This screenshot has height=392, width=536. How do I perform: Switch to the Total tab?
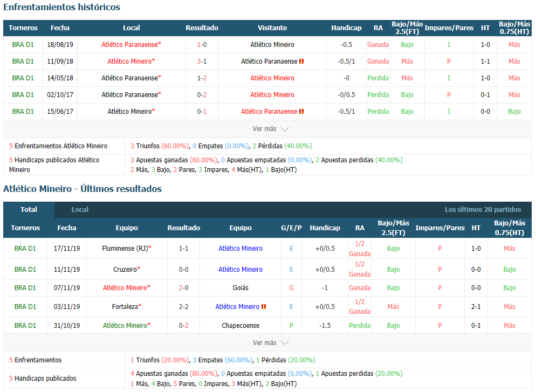(29, 210)
